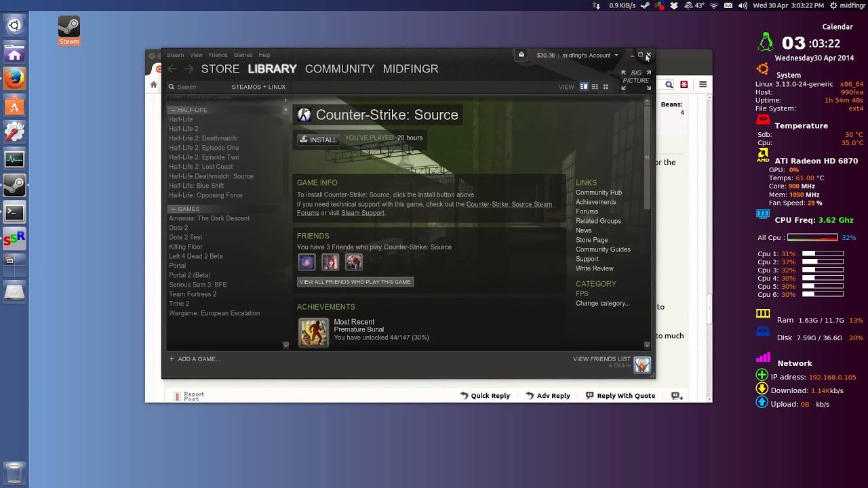Go to the COMMUNITY tab

pos(340,68)
